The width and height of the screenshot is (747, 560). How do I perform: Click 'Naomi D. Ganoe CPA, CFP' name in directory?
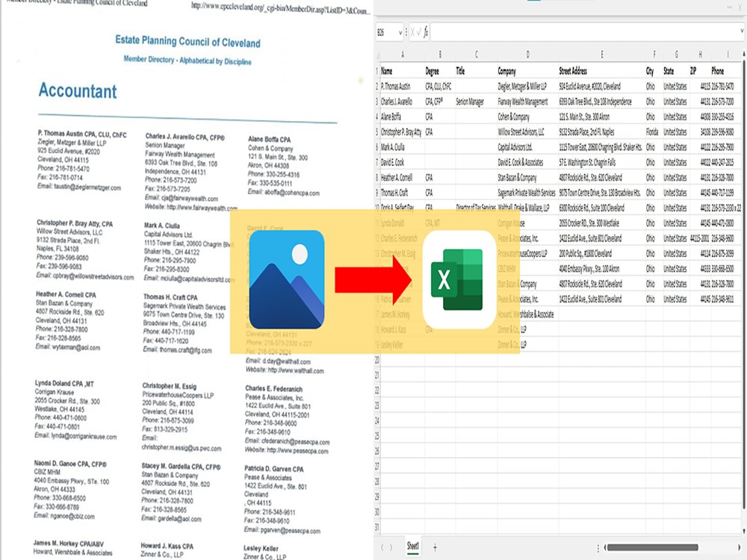[x=70, y=464]
